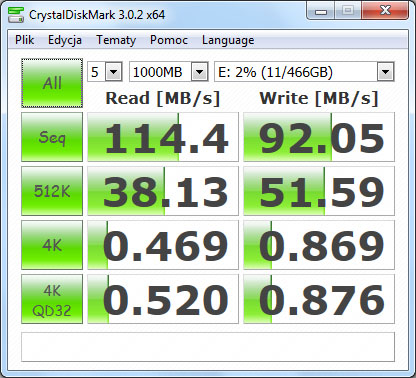Click the CrystalDiskMark title bar icon

point(16,15)
